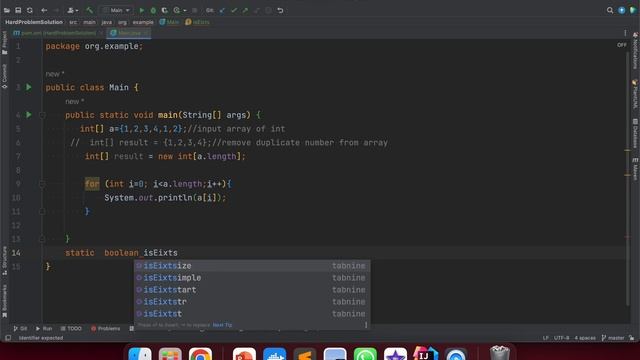Reload all from disk sync icon
The height and width of the screenshot is (360, 640).
[x=30, y=10]
